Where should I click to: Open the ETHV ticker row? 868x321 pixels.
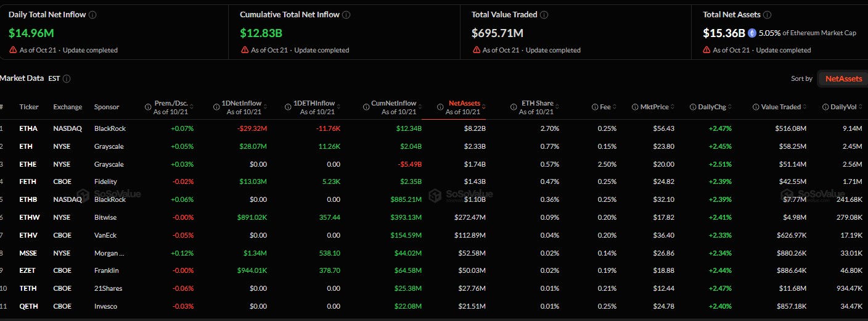pyautogui.click(x=434, y=235)
